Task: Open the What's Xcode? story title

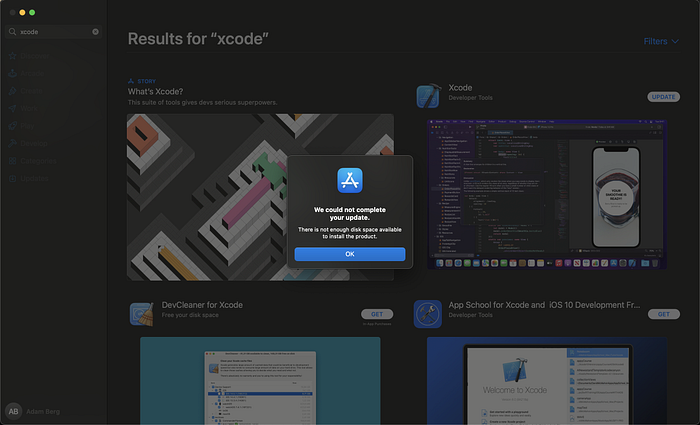Action: [x=155, y=92]
